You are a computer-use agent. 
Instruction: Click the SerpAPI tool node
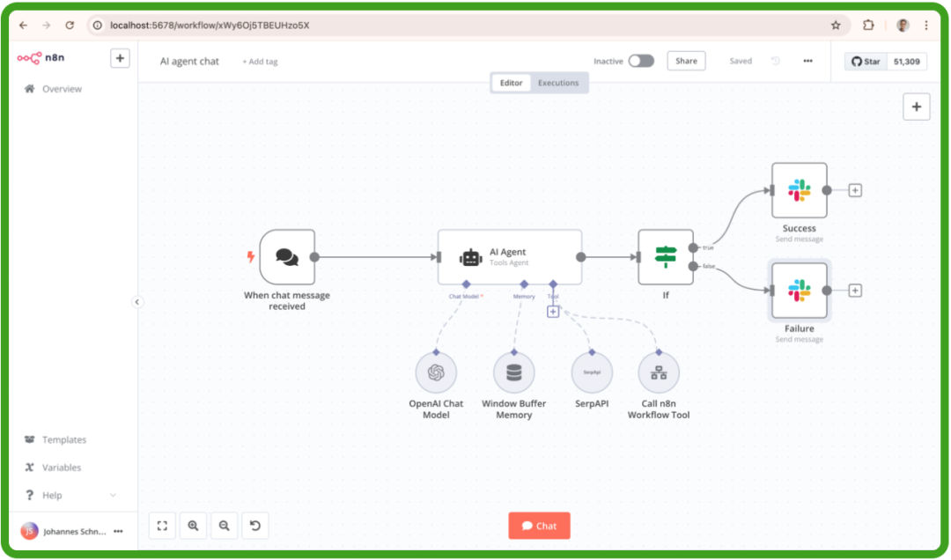pos(591,373)
